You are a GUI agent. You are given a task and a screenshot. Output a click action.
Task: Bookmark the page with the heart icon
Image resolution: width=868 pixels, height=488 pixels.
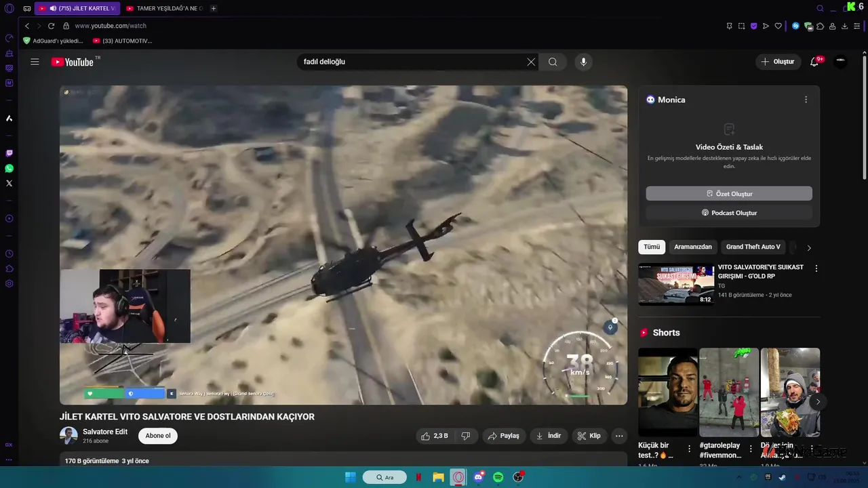[778, 26]
